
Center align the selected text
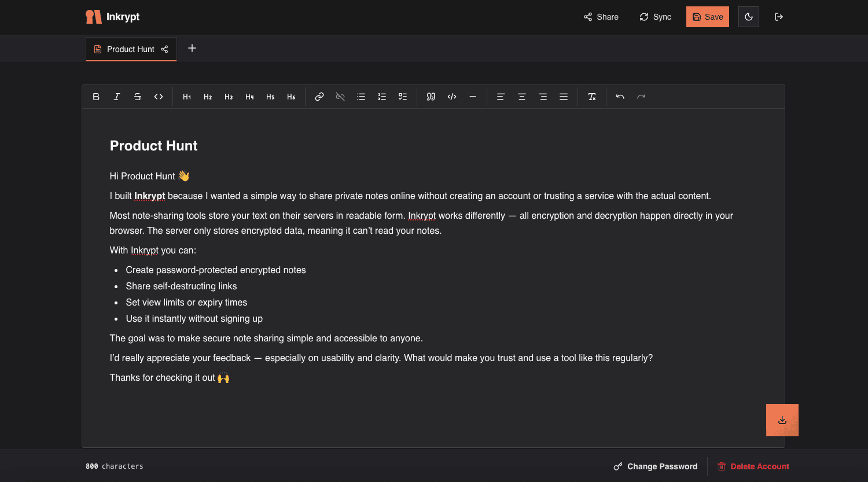coord(521,97)
